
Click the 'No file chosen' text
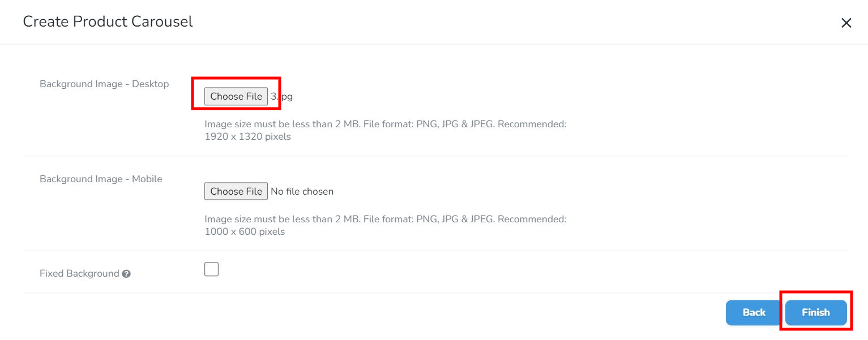[x=302, y=191]
